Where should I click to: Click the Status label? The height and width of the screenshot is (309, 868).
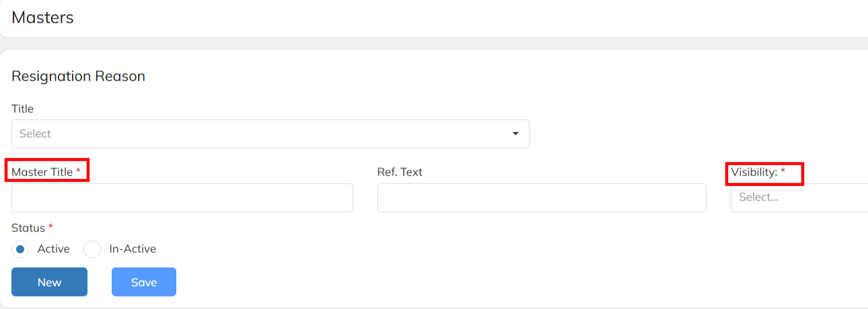click(28, 228)
